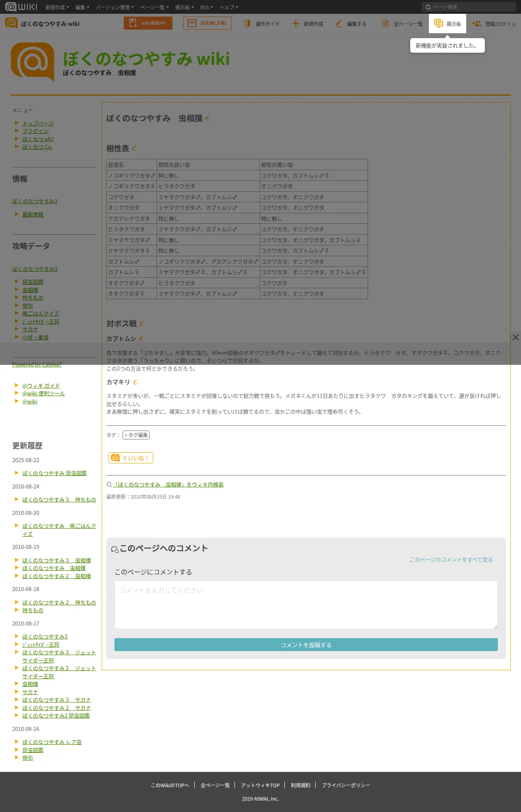Open the ヘルプ menu
This screenshot has height=812, width=521.
tap(229, 7)
